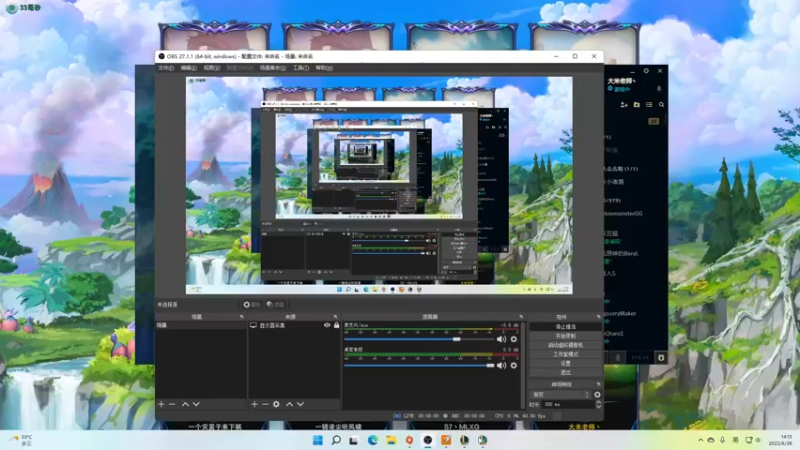Open audio settings gear for 麦克风/Aux channel

pos(514,339)
